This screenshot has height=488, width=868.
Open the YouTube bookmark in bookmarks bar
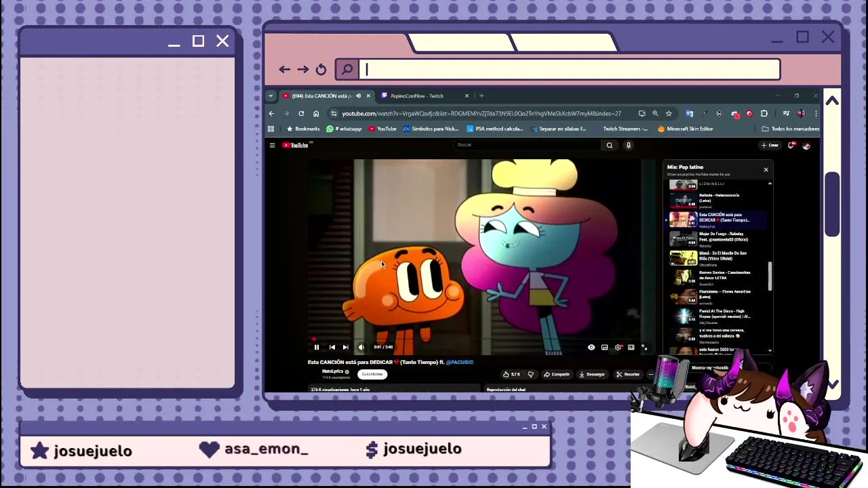(x=383, y=129)
